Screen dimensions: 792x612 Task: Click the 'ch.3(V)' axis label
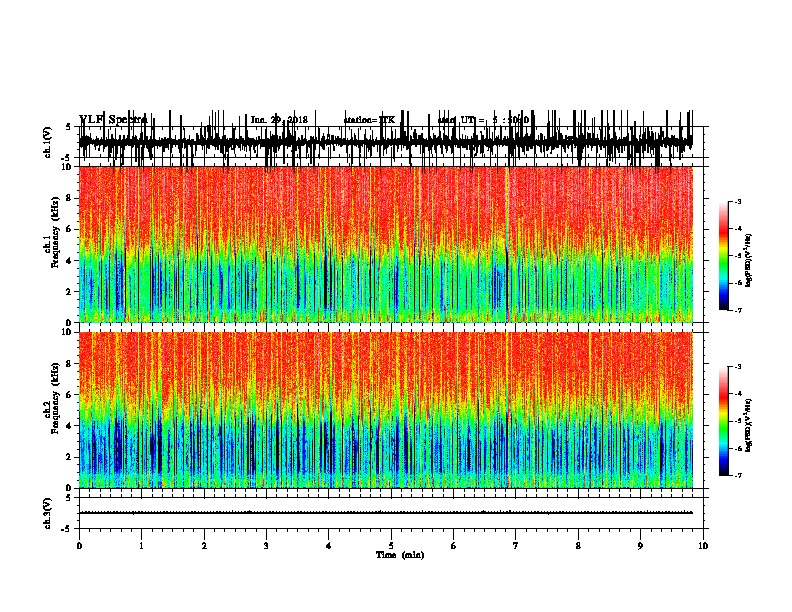pos(48,513)
